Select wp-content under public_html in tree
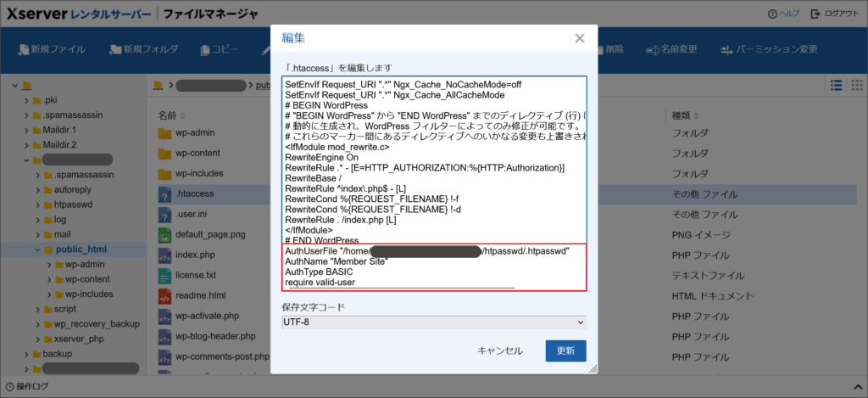868x398 pixels. (x=87, y=279)
